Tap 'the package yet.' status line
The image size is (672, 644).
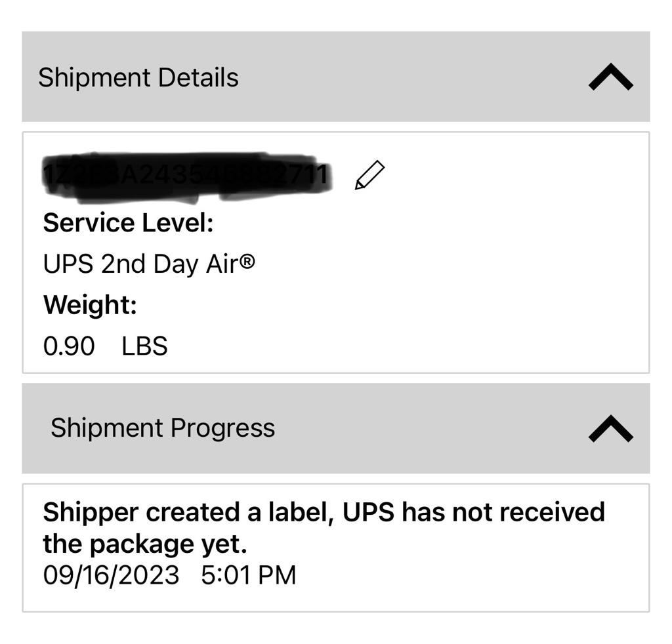[144, 544]
